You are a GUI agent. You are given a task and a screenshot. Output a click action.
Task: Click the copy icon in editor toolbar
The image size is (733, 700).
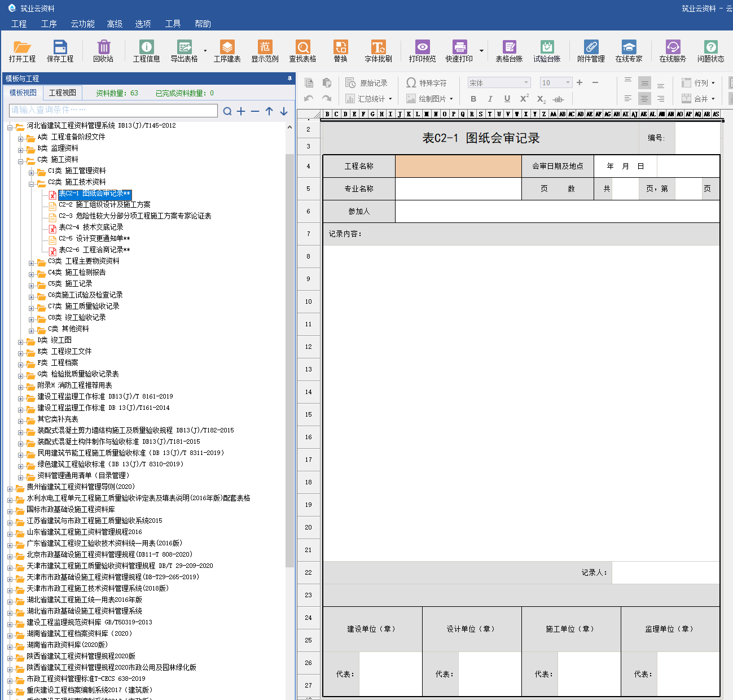[309, 83]
